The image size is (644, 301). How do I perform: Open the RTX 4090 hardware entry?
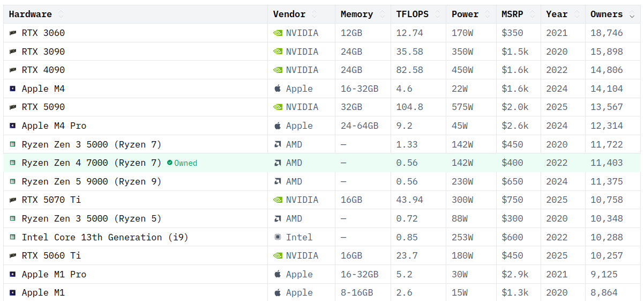[x=43, y=70]
